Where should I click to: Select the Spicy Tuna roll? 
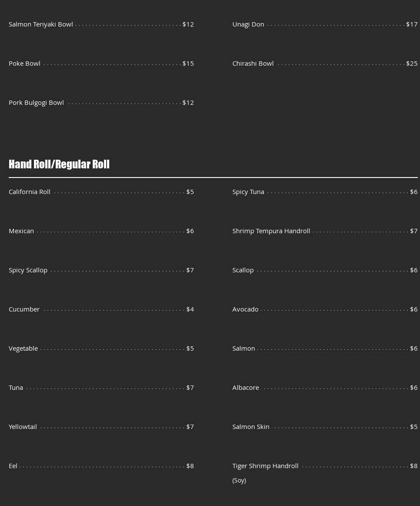coord(248,192)
